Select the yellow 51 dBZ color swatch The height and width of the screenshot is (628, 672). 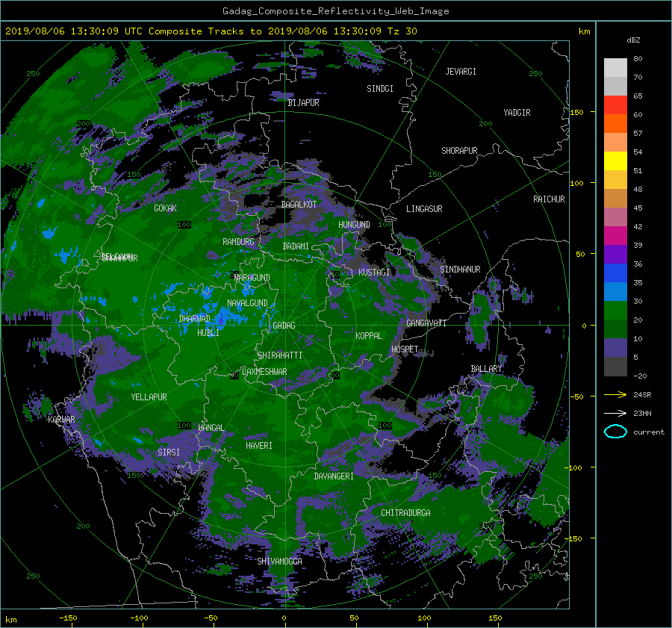[615, 161]
